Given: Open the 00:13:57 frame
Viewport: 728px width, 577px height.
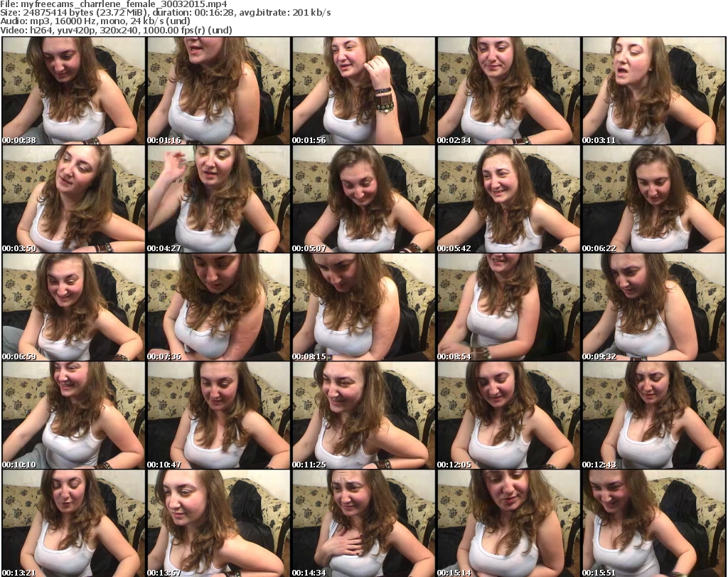Looking at the screenshot, I should (218, 524).
